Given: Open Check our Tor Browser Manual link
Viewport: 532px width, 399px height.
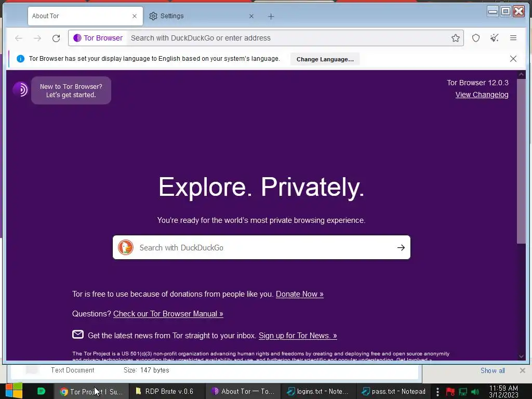Looking at the screenshot, I should pos(168,314).
